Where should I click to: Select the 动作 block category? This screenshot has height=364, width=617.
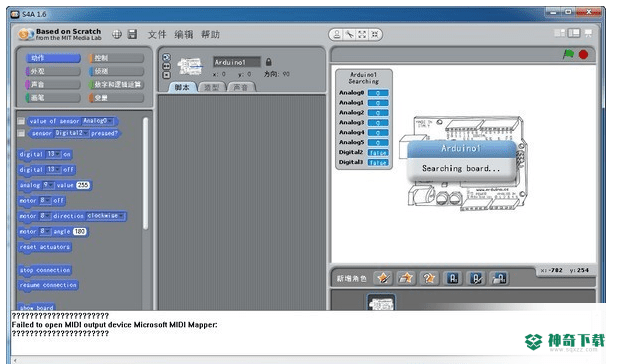tap(53, 58)
